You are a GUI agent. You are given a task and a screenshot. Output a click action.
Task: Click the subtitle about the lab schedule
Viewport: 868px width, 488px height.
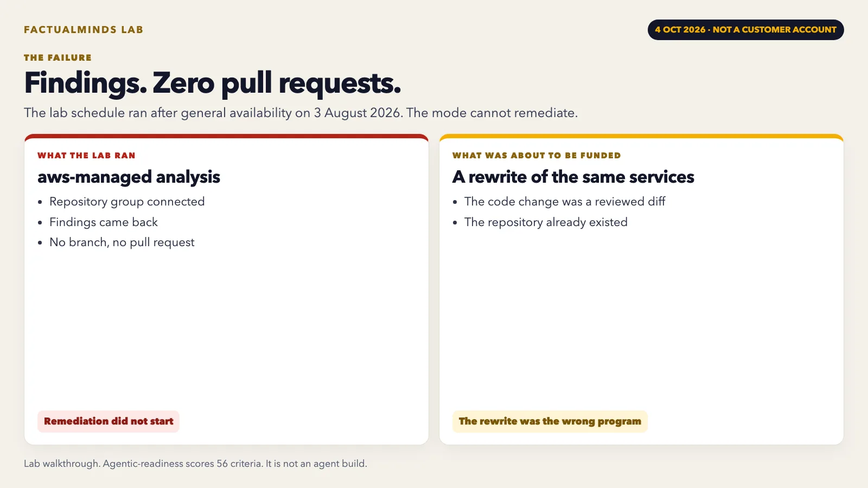pyautogui.click(x=301, y=113)
